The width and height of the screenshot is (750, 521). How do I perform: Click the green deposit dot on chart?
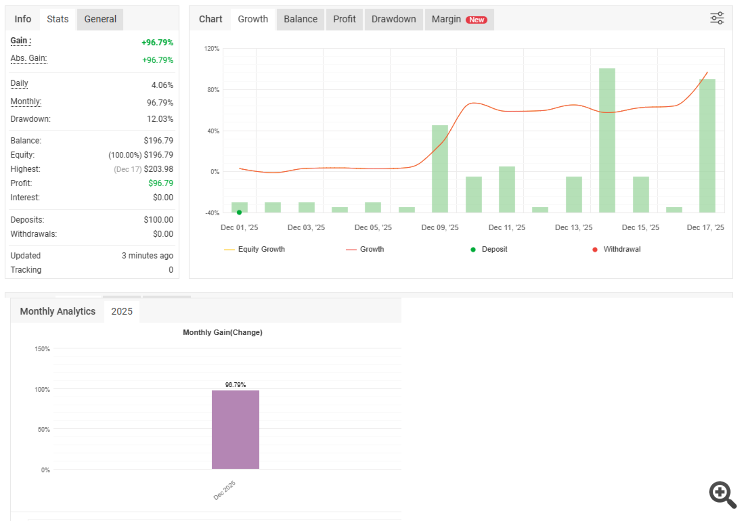click(x=239, y=212)
